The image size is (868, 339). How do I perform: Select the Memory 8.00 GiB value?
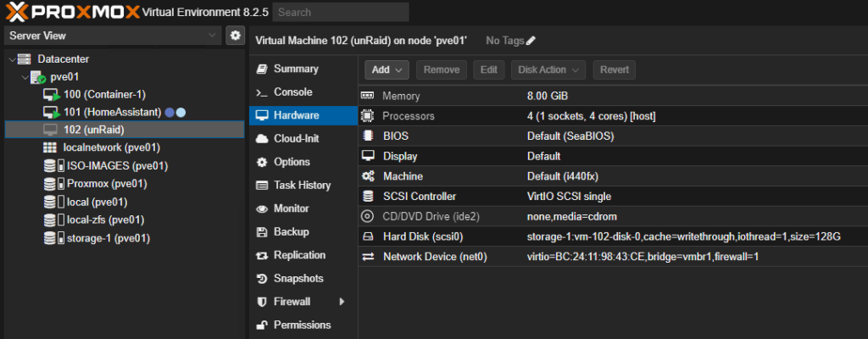pos(548,96)
